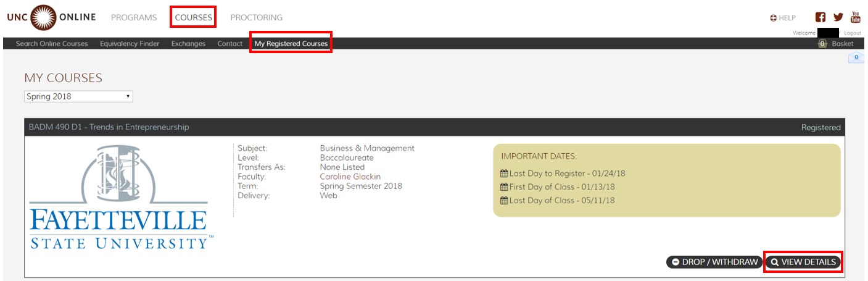Click calendar icon beside Last Day to Register
Image resolution: width=868 pixels, height=281 pixels.
pos(504,174)
